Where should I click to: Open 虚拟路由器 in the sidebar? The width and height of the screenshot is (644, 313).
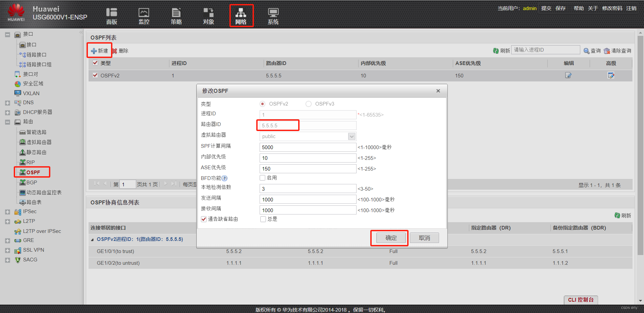(x=39, y=142)
